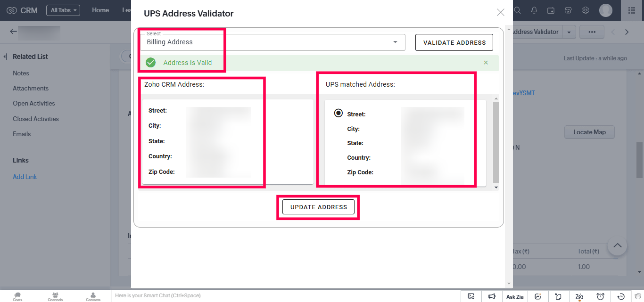Screen dimensions: 644x302
Task: Open the apps grid launcher icon
Action: click(x=632, y=10)
